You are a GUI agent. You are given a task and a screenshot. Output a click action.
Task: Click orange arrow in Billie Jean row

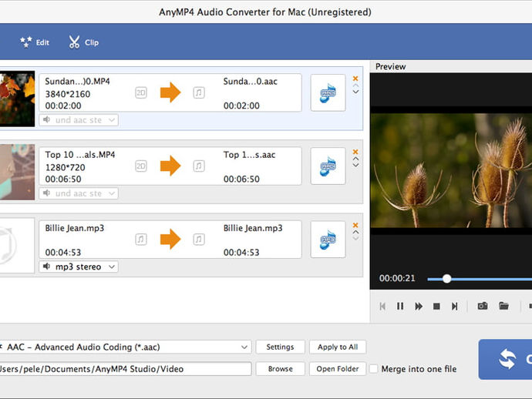170,239
